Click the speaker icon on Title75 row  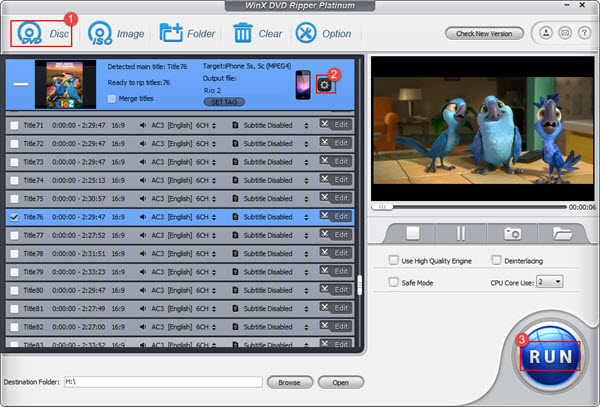[x=143, y=199]
